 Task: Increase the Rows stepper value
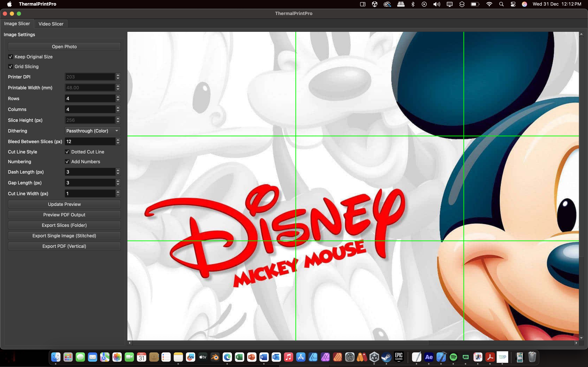point(118,97)
